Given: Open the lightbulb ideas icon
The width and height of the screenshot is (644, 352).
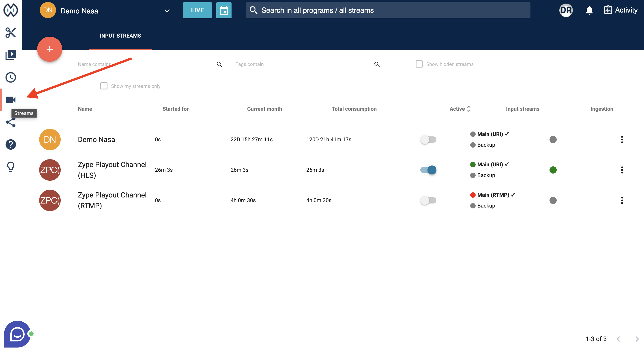Looking at the screenshot, I should (11, 167).
